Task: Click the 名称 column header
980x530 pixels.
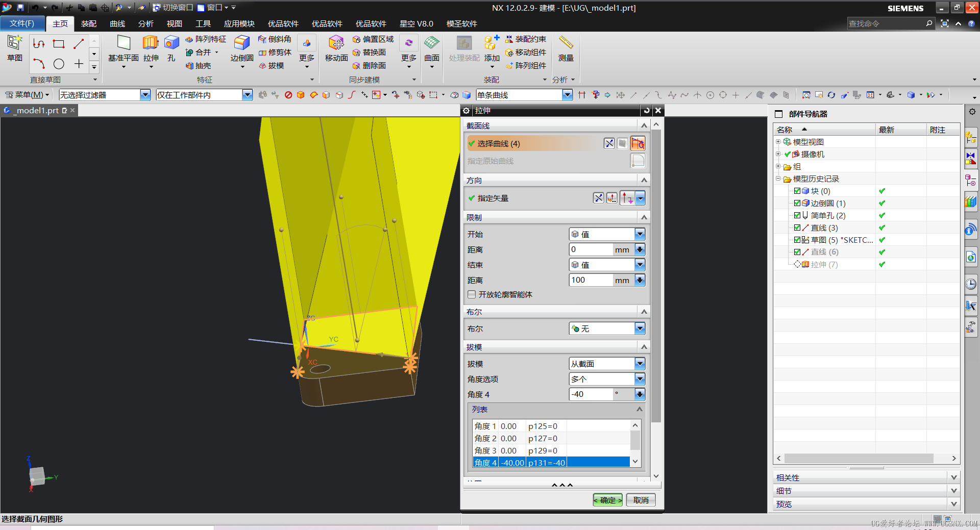Action: click(x=824, y=130)
